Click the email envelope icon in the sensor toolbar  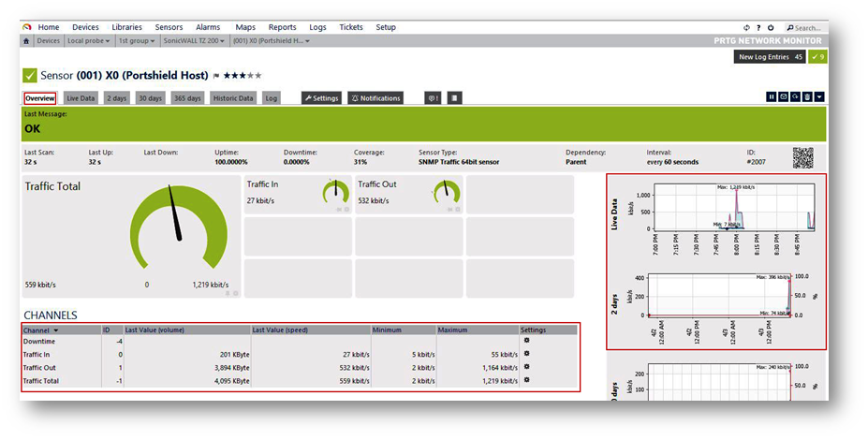tap(784, 96)
